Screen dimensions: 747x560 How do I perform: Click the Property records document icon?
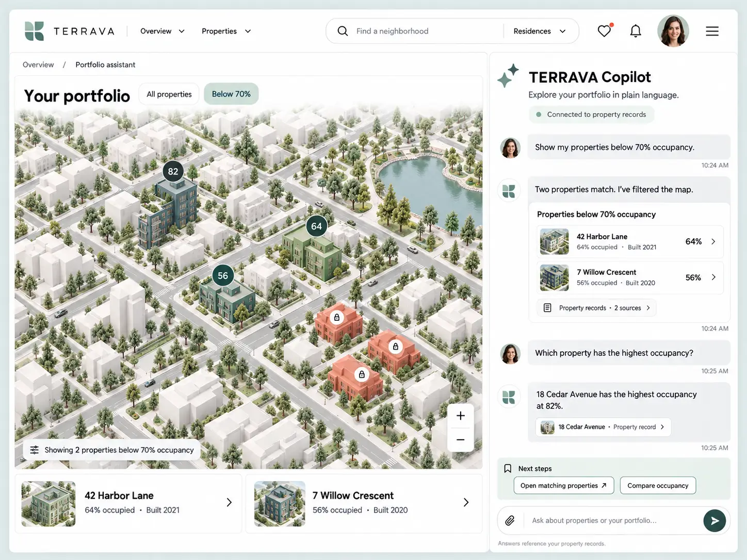547,308
